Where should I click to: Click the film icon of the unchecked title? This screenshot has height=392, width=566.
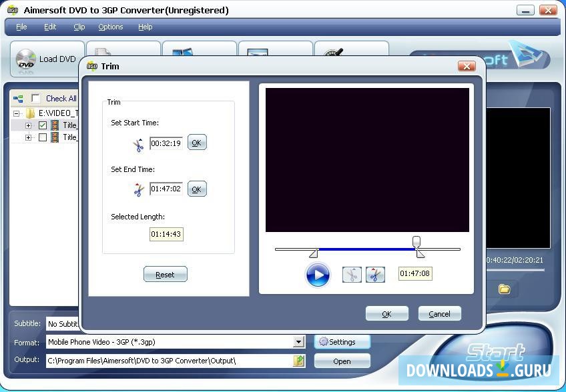(x=55, y=137)
